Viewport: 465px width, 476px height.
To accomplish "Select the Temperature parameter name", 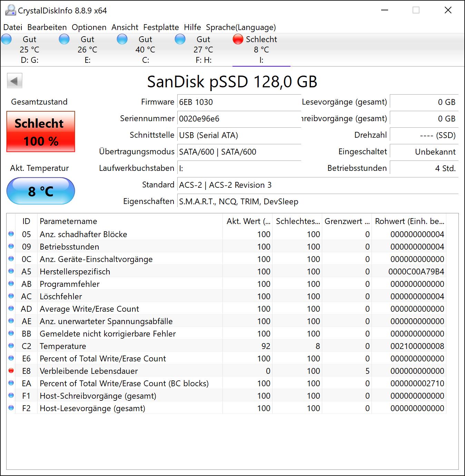I will [63, 346].
